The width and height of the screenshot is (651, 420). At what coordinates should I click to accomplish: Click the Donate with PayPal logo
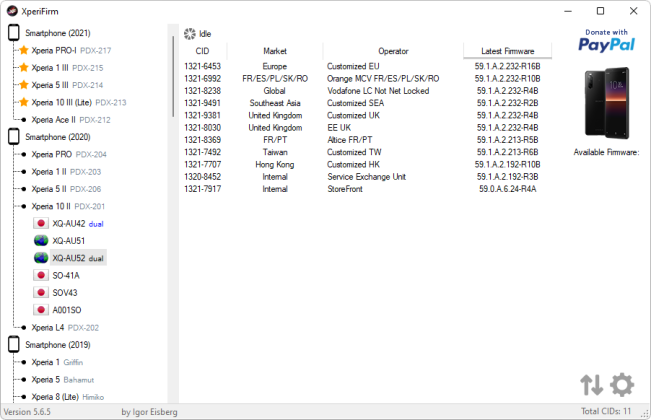tap(606, 41)
